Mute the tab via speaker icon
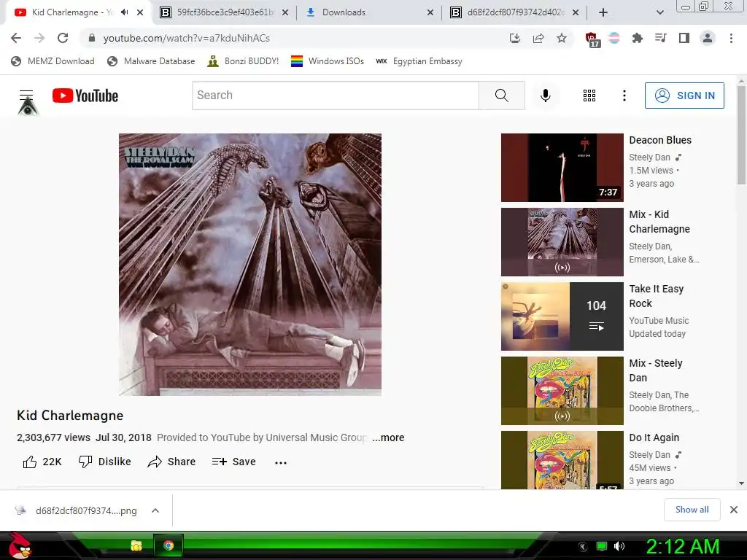Screen dimensions: 747x560 (x=124, y=12)
